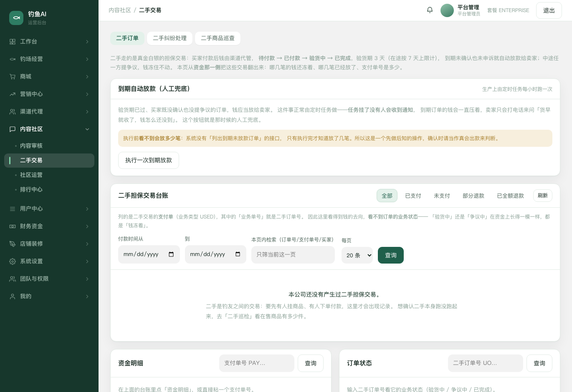The width and height of the screenshot is (572, 392).
Task: Switch to the 二手订单 tab
Action: point(127,38)
